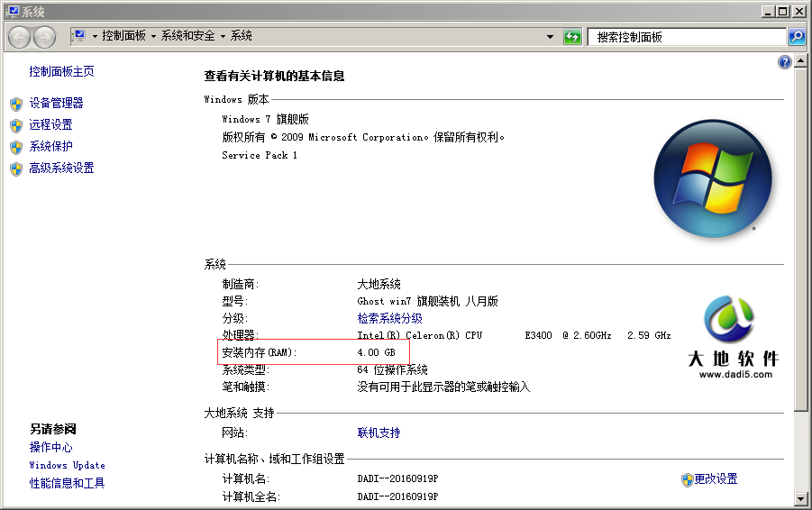Click the 检索系统分级 link
Image resolution: width=812 pixels, height=510 pixels.
coord(389,318)
